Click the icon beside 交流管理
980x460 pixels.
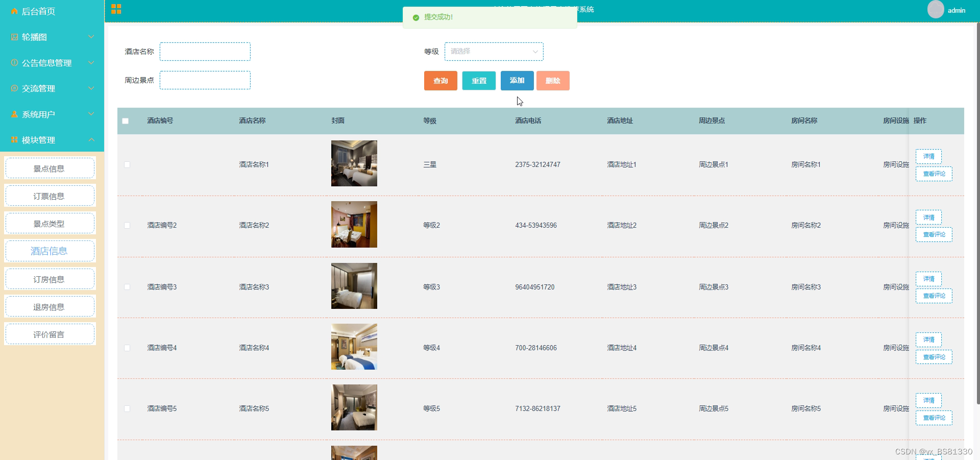(x=14, y=88)
